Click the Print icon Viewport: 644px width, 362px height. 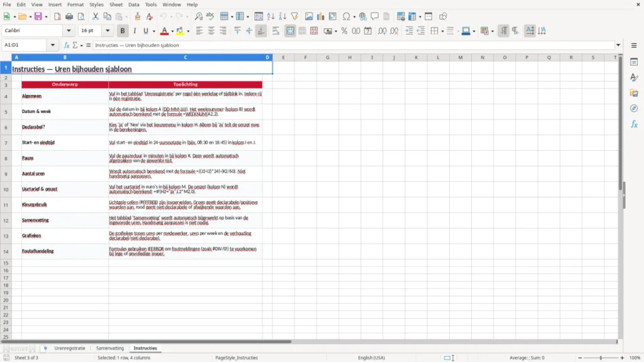pyautogui.click(x=69, y=16)
